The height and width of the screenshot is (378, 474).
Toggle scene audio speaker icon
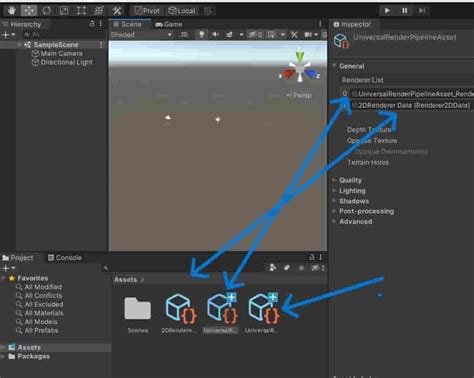215,35
